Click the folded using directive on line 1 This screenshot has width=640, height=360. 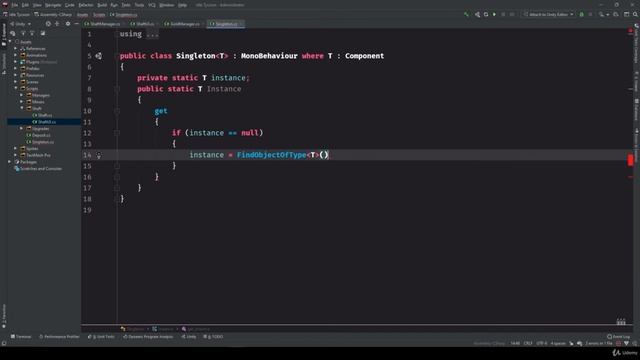coord(153,34)
